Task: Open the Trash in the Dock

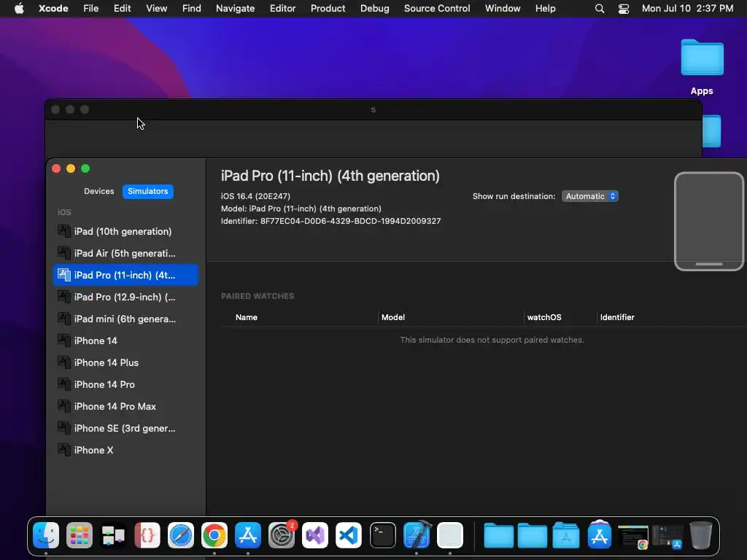Action: 701,535
